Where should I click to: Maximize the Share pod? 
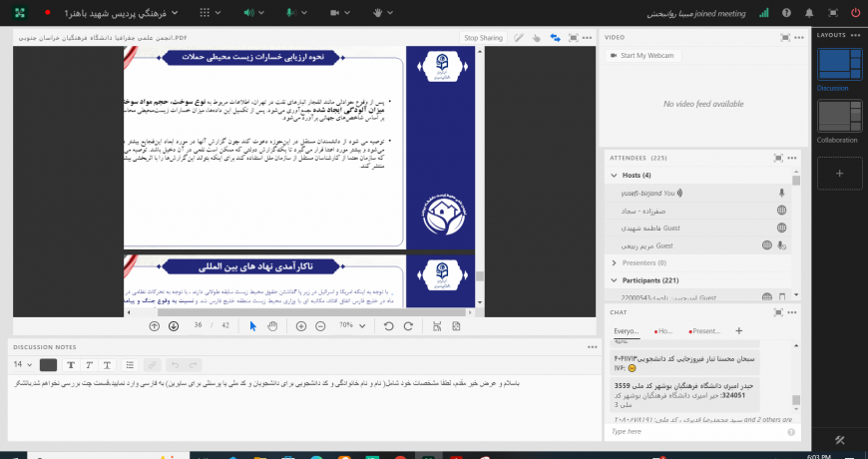point(574,38)
